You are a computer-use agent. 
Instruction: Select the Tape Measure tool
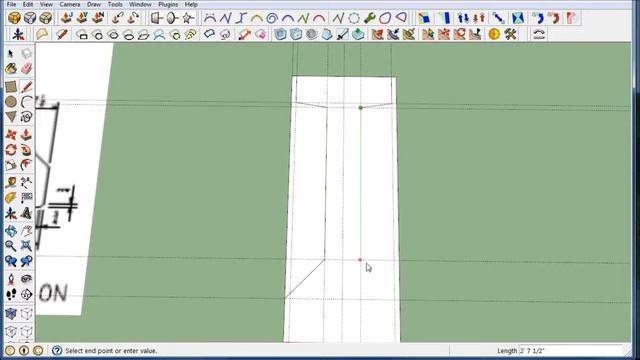(11, 182)
